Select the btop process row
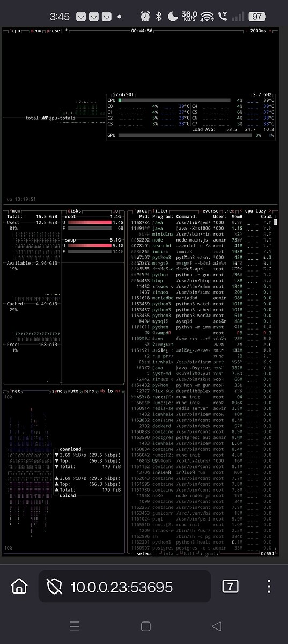288x644 pixels. pyautogui.click(x=201, y=280)
